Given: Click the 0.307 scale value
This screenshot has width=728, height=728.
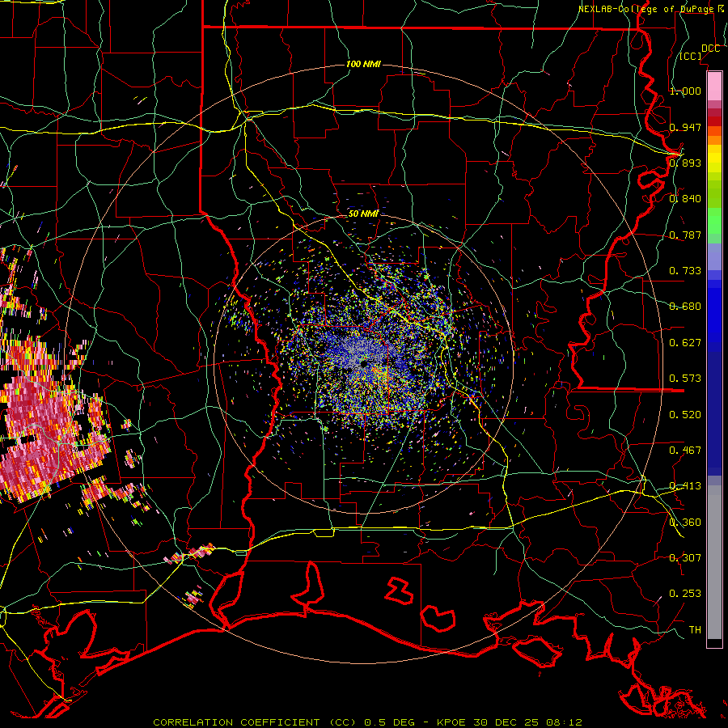Looking at the screenshot, I should pos(685,558).
